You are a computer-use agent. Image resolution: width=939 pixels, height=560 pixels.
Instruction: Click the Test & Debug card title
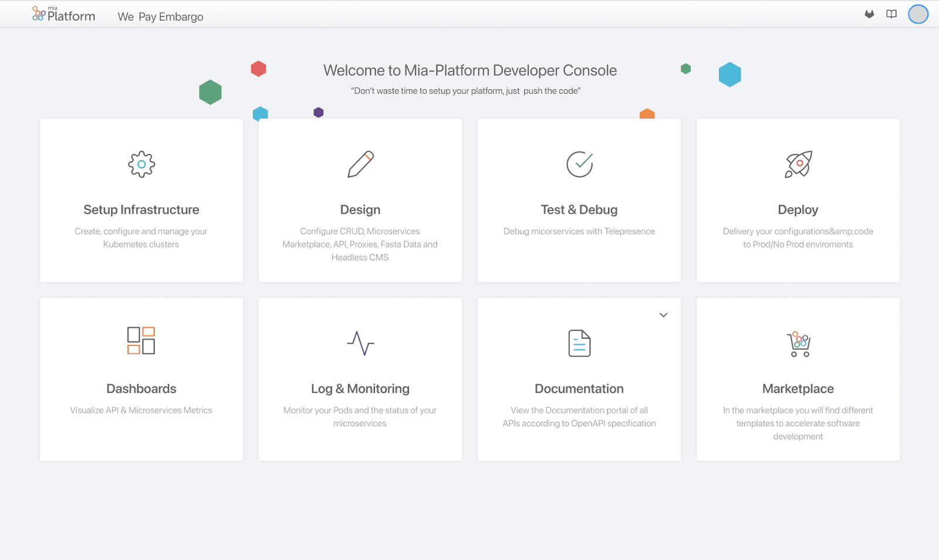[579, 209]
